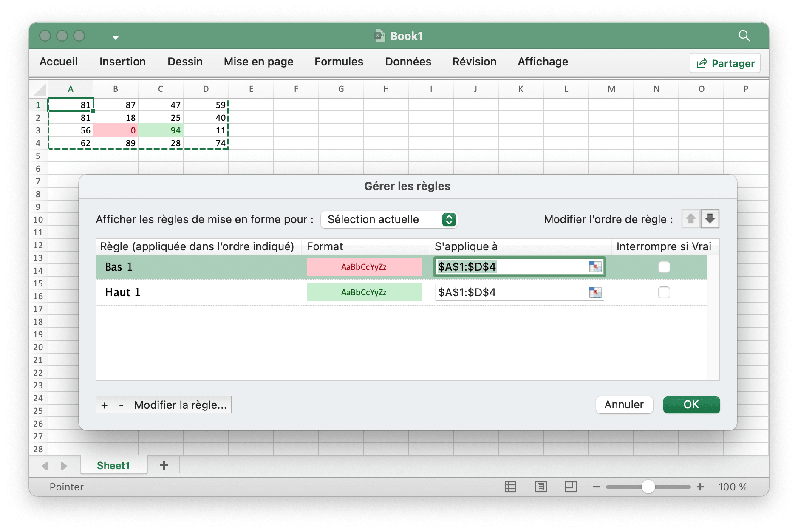Enable Interrompre si Vrai for Bas 1
The image size is (798, 532).
[664, 267]
